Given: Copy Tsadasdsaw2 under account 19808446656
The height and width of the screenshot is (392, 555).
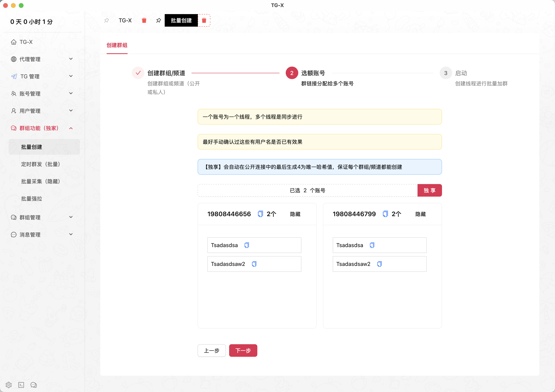Looking at the screenshot, I should point(254,264).
